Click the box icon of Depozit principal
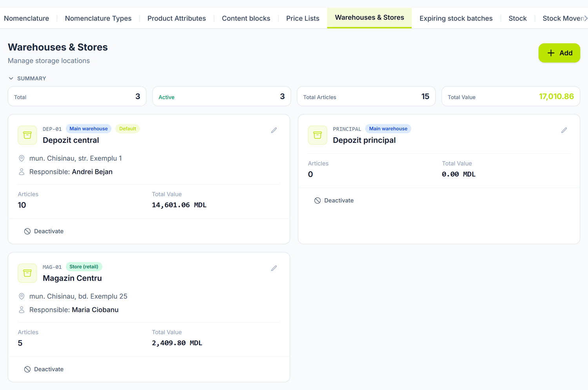The width and height of the screenshot is (588, 390). 318,135
